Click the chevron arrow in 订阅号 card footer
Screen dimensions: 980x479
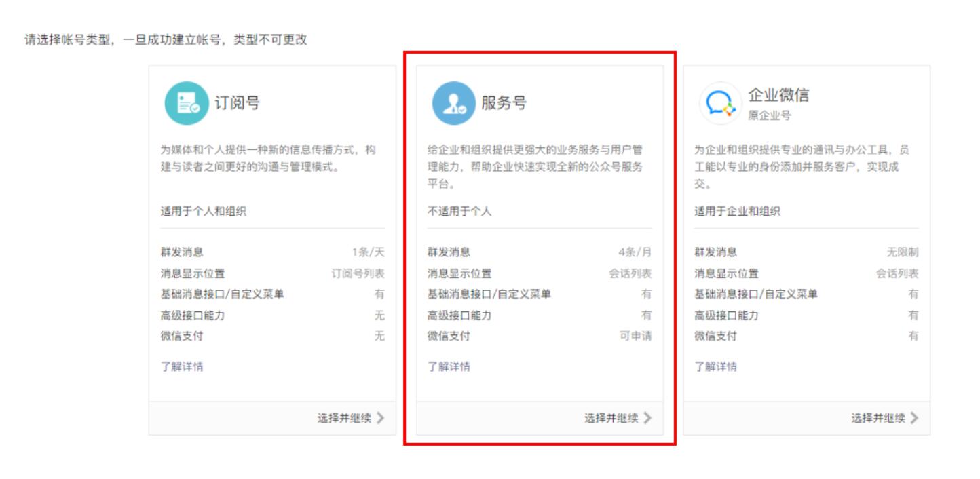point(380,418)
